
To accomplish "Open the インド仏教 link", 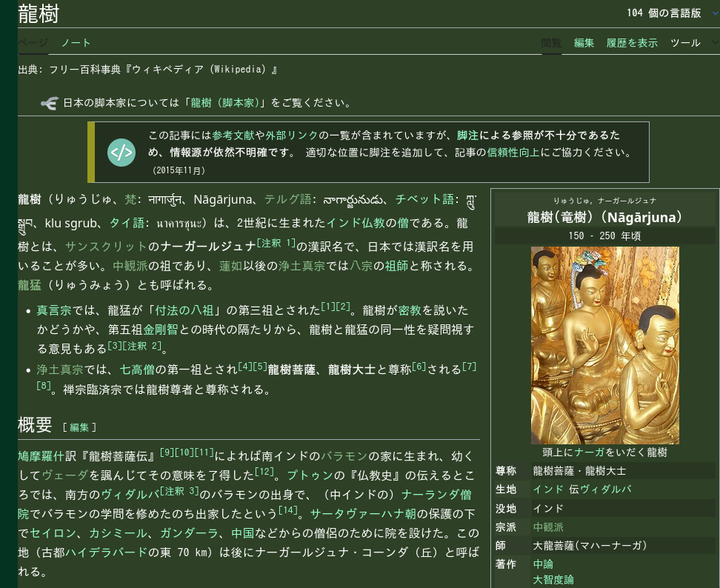I will coord(356,223).
